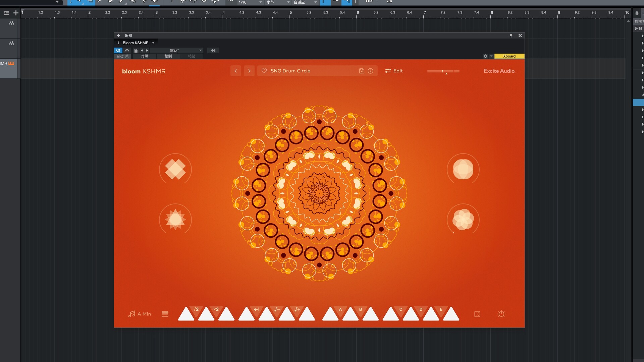The width and height of the screenshot is (644, 362).
Task: Save the current Bloom preset
Action: click(362, 71)
